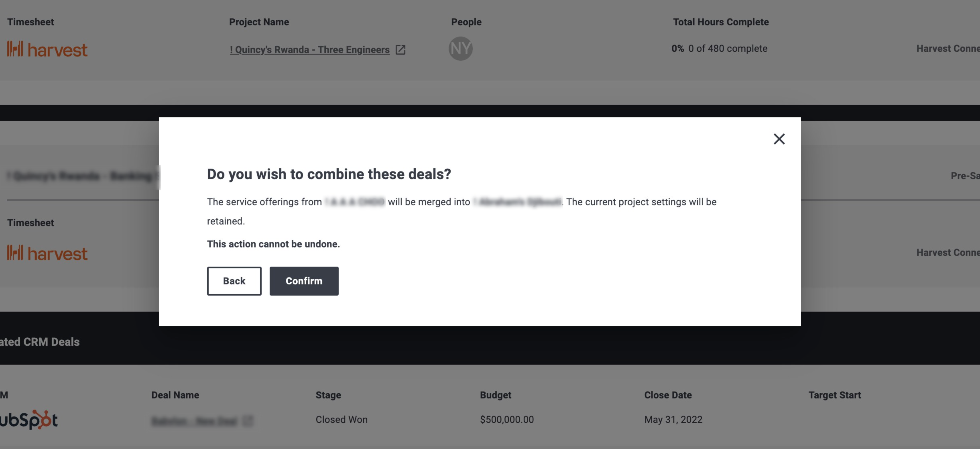Open the Quincy's Rwanda - Three Engineers project link
This screenshot has height=449, width=980.
(310, 49)
